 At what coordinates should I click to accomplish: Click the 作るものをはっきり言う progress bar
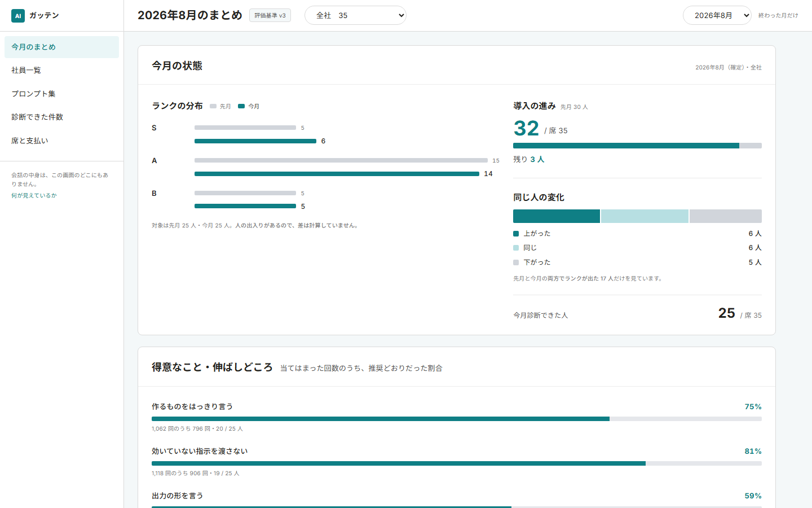pyautogui.click(x=457, y=419)
